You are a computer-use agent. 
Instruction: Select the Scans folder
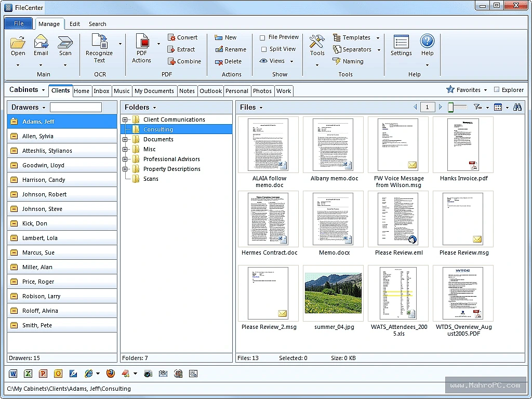pyautogui.click(x=151, y=179)
